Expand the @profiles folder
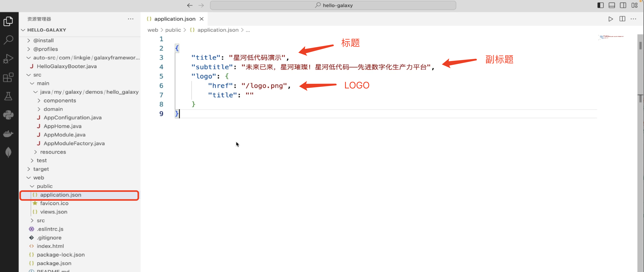This screenshot has height=272, width=644. coord(80,49)
